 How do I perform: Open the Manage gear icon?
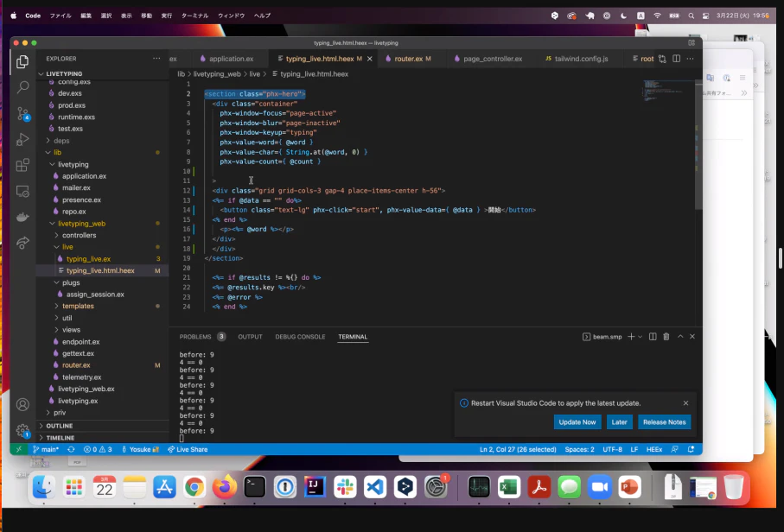point(22,430)
